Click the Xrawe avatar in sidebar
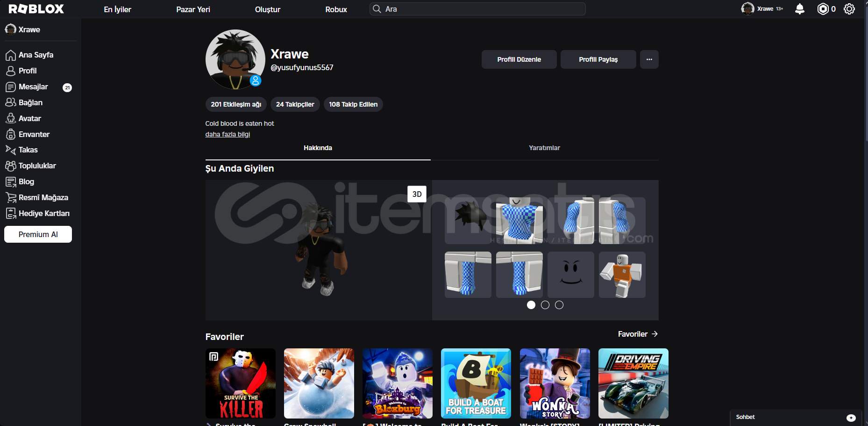The height and width of the screenshot is (426, 868). click(x=10, y=29)
